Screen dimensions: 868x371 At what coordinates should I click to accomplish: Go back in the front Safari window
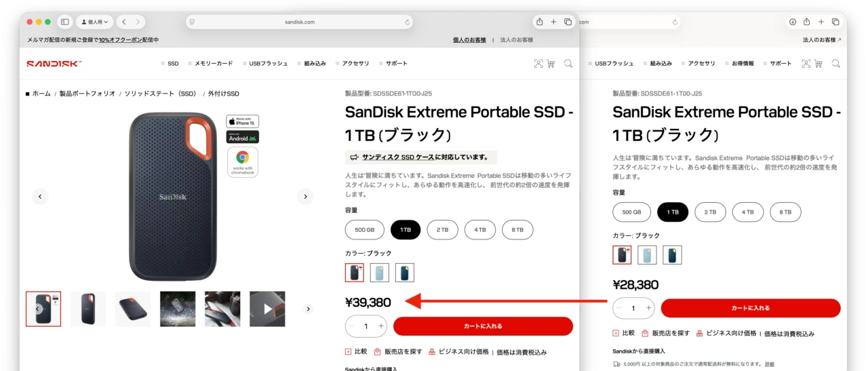click(x=123, y=22)
